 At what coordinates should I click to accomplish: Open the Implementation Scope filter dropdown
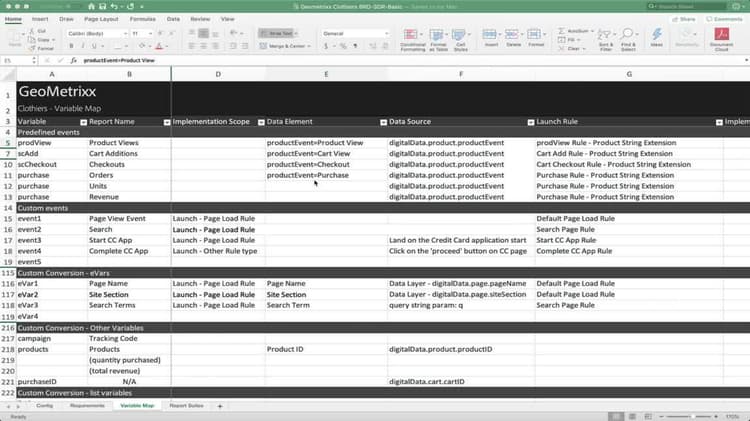[x=261, y=122]
